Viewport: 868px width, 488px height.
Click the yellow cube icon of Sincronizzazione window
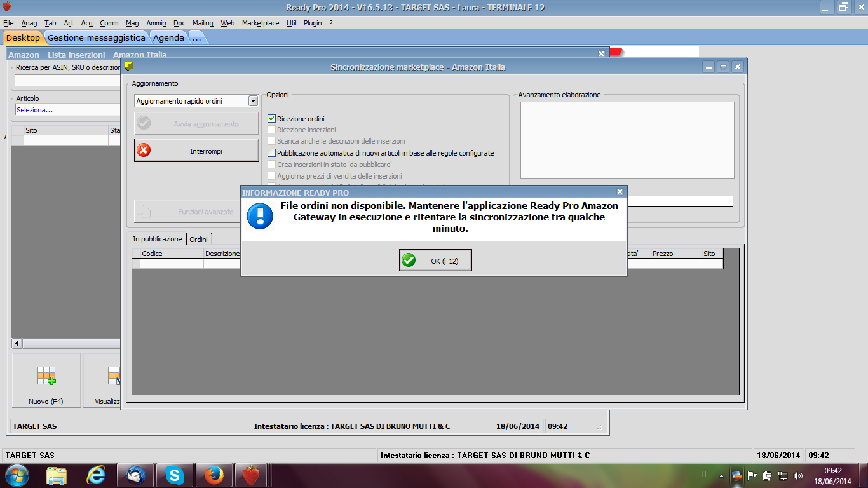point(129,65)
